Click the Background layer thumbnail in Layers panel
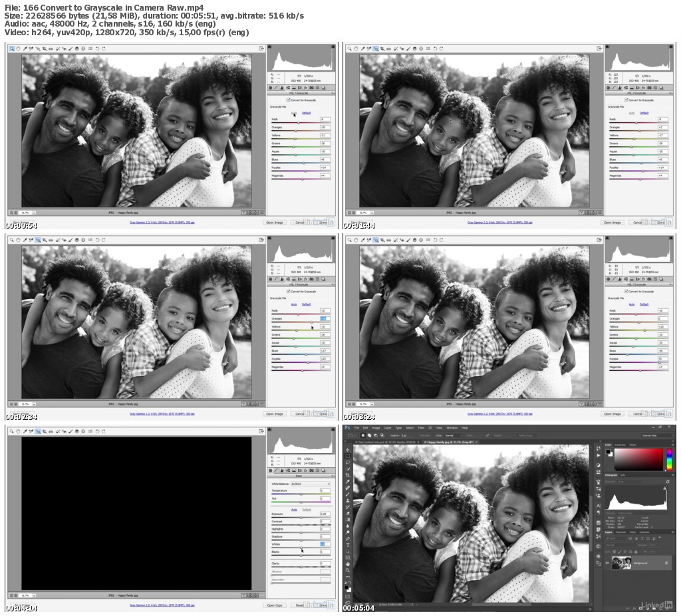 pos(621,563)
